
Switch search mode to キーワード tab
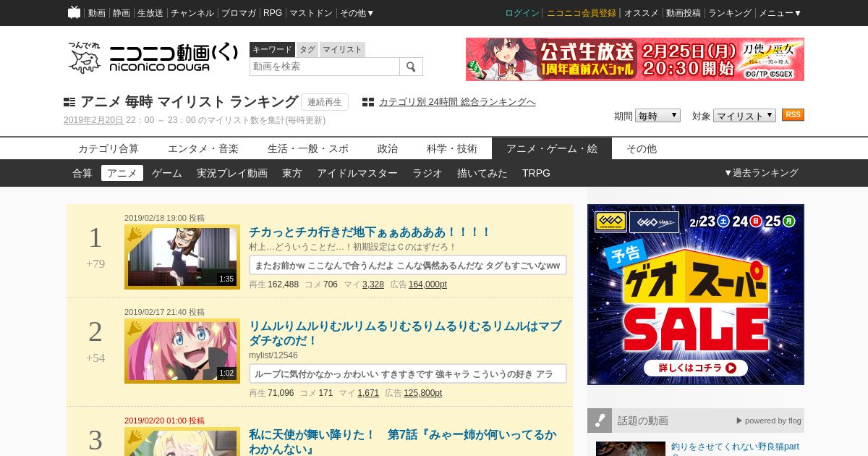pos(272,49)
